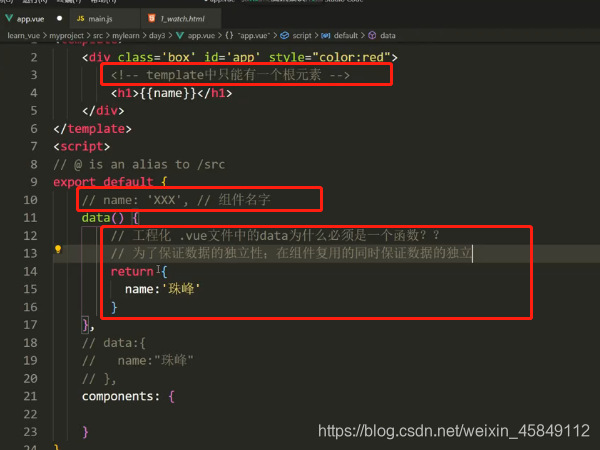Switch to the app.vue editor tab
600x450 pixels.
click(x=34, y=18)
